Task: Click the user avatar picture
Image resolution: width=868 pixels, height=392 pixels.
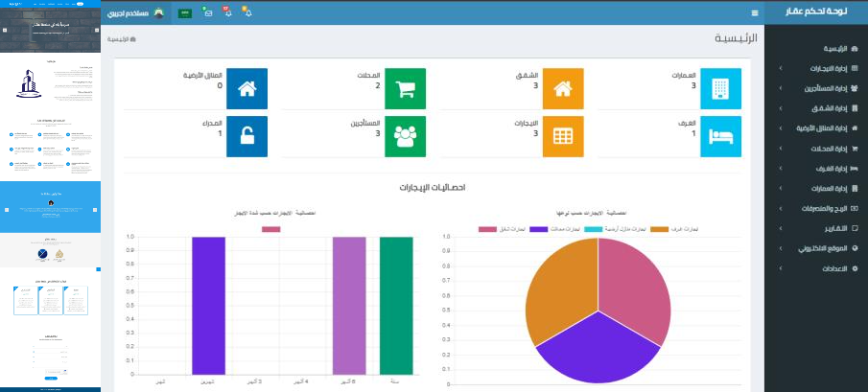Action: [158, 12]
